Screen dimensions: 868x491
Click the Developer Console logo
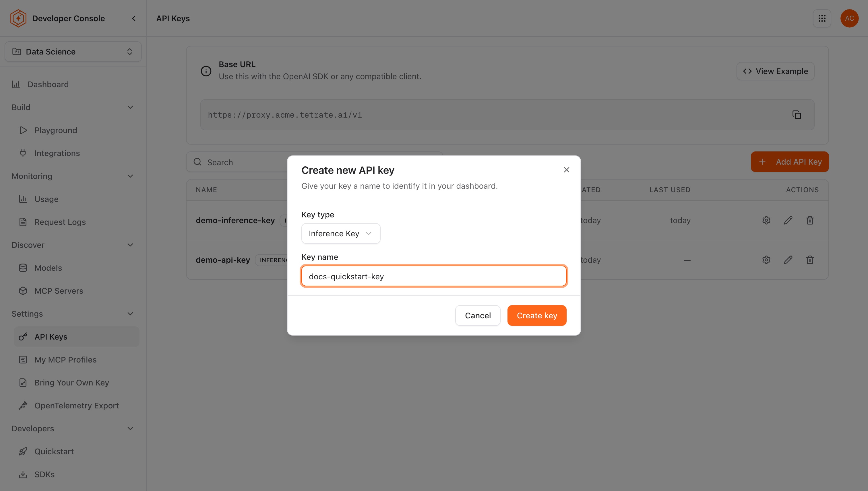pos(18,18)
